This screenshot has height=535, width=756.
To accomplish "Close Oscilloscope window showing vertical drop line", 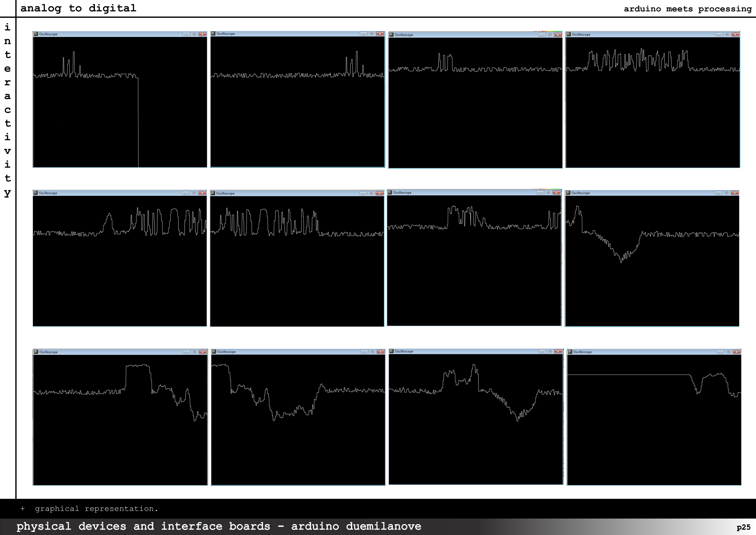I will coord(202,34).
